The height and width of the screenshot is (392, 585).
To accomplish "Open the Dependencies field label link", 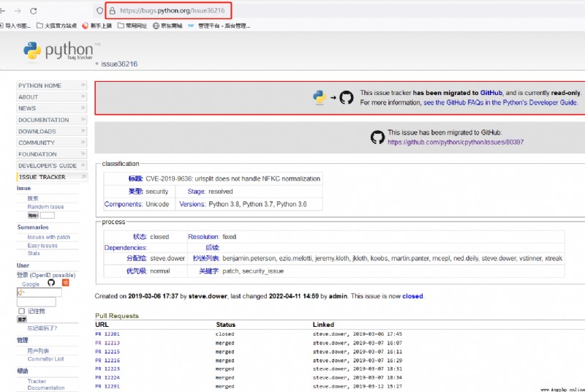I will pos(126,248).
